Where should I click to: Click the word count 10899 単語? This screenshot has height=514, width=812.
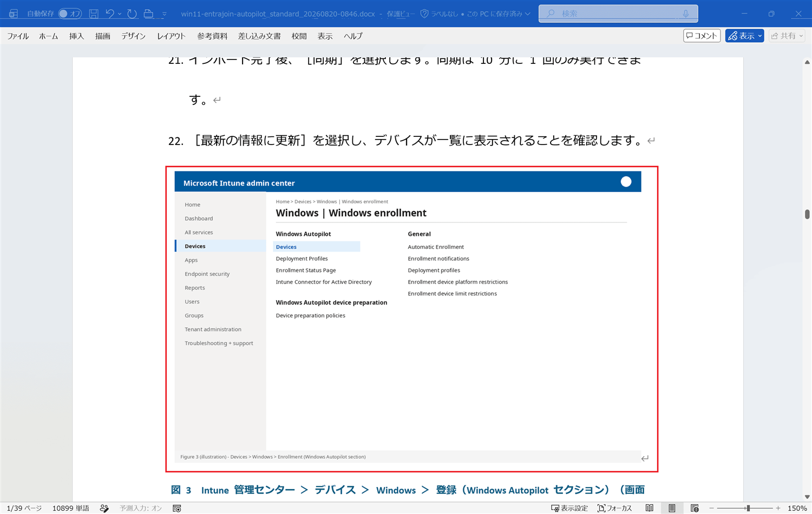coord(70,508)
